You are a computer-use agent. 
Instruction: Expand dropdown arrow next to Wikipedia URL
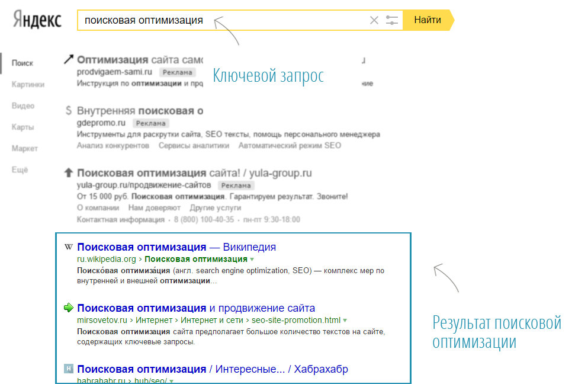pyautogui.click(x=252, y=260)
